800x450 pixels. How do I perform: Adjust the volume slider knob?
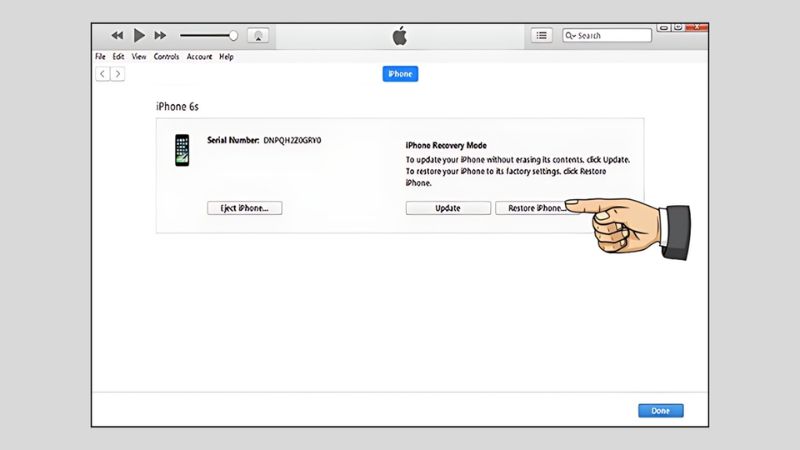(233, 36)
